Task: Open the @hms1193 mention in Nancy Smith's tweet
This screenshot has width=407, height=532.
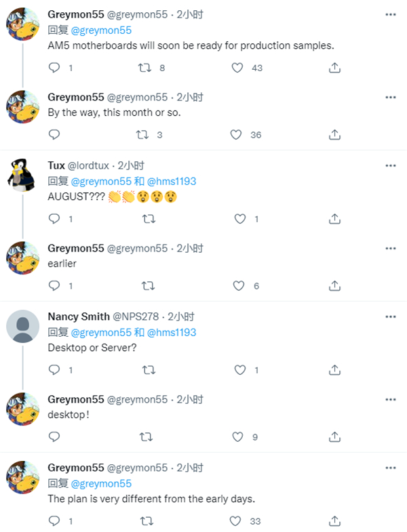Action: 172,332
